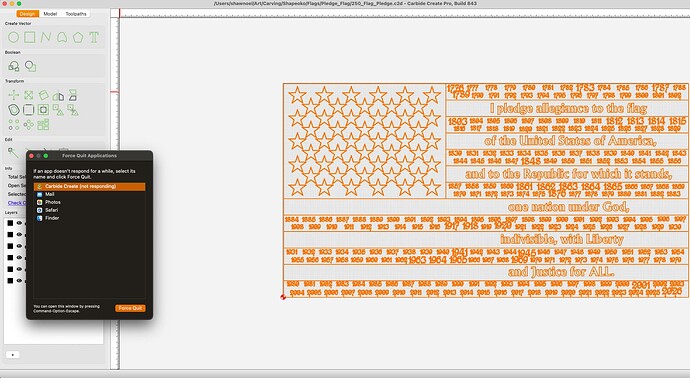This screenshot has width=690, height=378.
Task: Open the Align vectors tool
Action: point(43,110)
